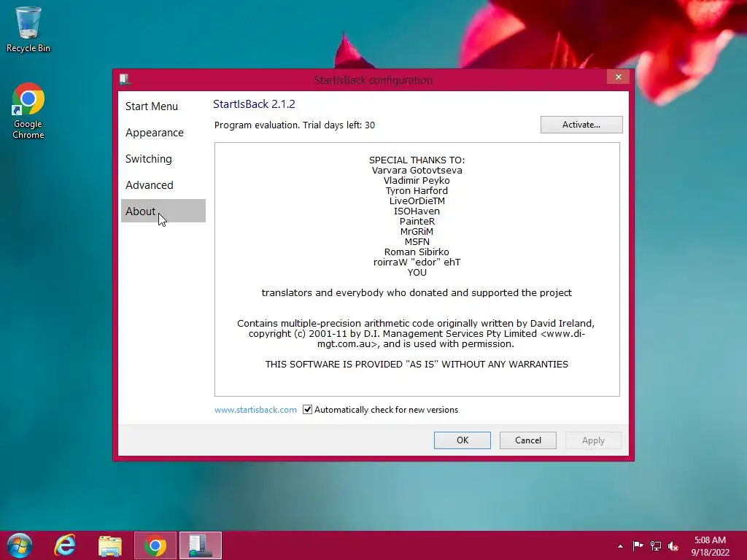747x560 pixels.
Task: Click the Apply button
Action: click(x=593, y=440)
